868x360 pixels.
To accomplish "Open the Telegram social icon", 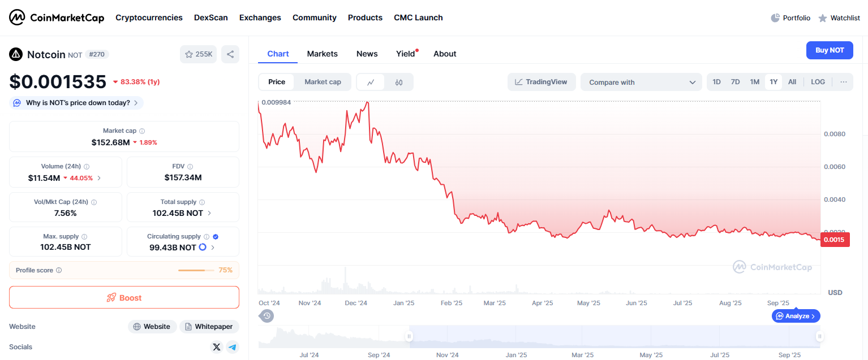I will point(232,347).
